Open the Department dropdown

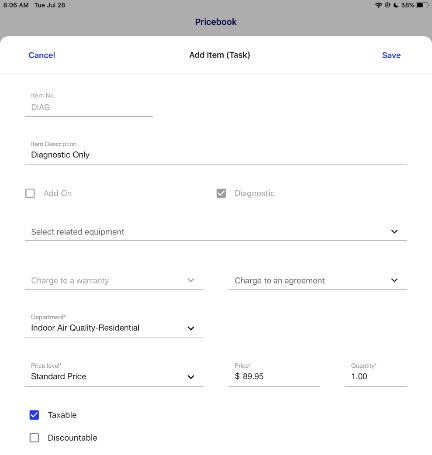114,325
